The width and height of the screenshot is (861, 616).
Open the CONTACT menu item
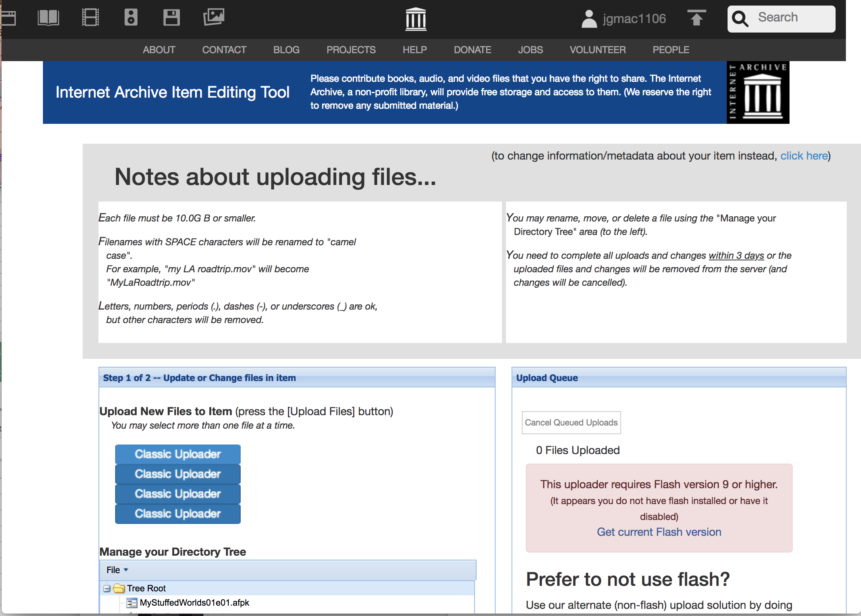(224, 50)
